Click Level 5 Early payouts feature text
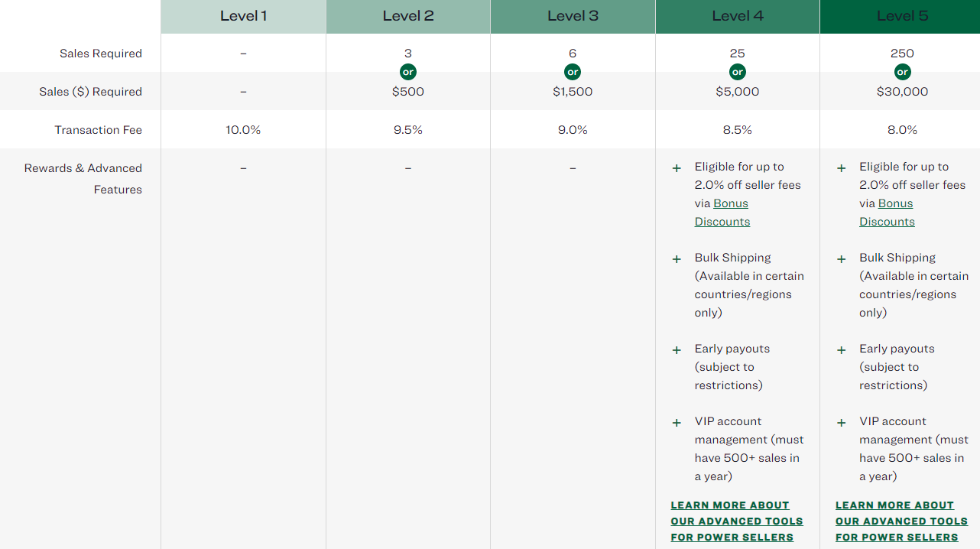This screenshot has height=549, width=980. (897, 367)
